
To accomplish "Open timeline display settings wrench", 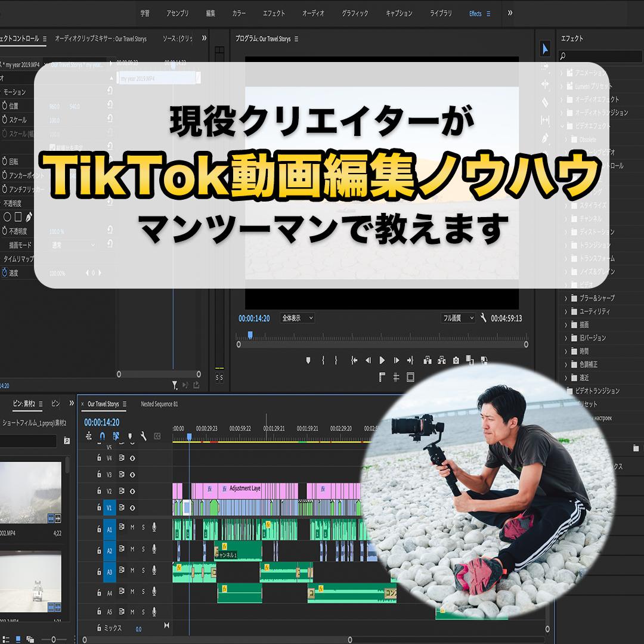I will tap(143, 436).
